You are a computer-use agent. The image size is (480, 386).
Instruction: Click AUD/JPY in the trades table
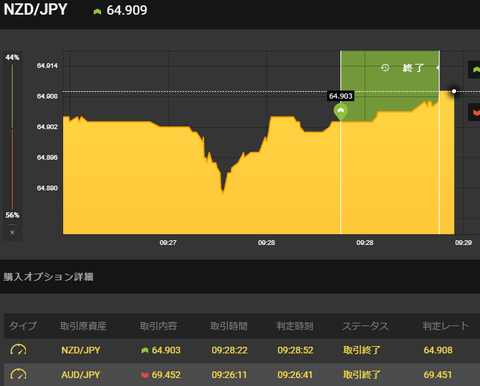point(81,375)
